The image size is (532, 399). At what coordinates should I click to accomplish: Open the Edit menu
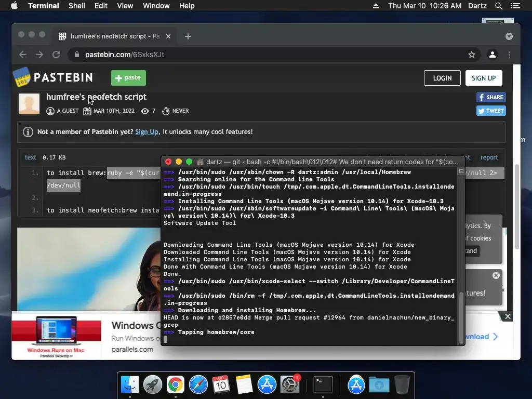(x=101, y=6)
